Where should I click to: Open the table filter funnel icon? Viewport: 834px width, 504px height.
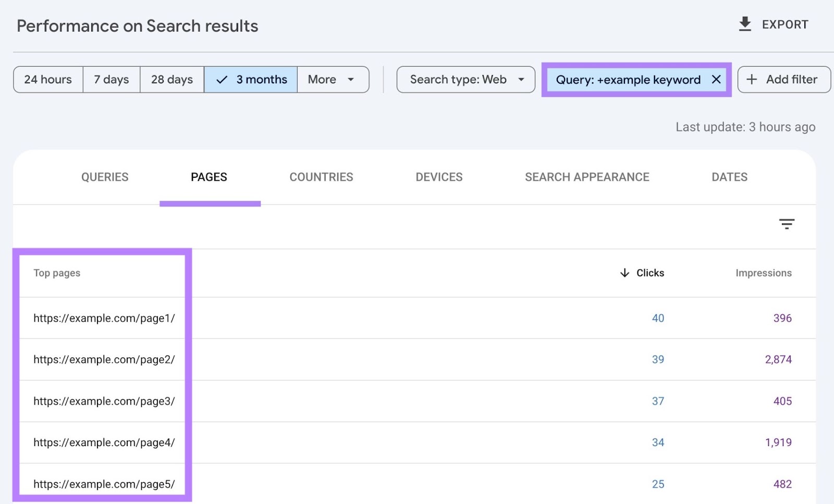787,224
